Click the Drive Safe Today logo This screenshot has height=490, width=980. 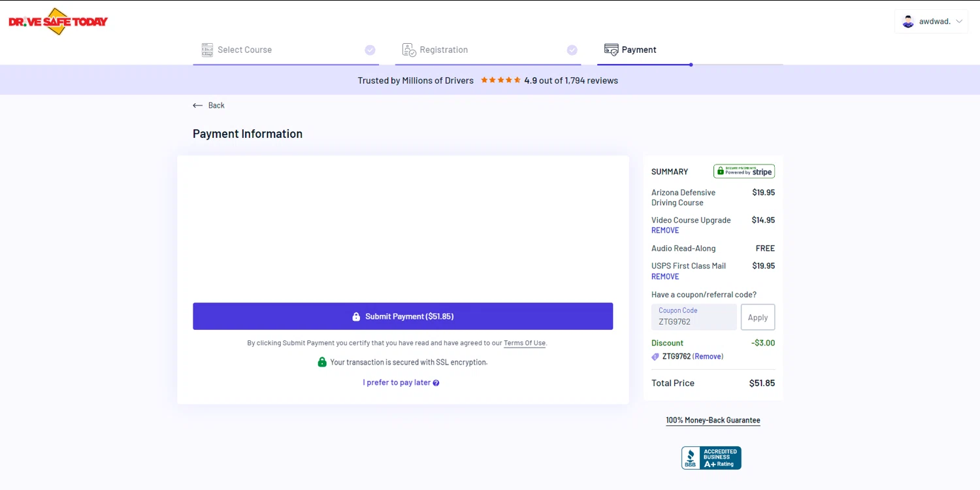(58, 22)
